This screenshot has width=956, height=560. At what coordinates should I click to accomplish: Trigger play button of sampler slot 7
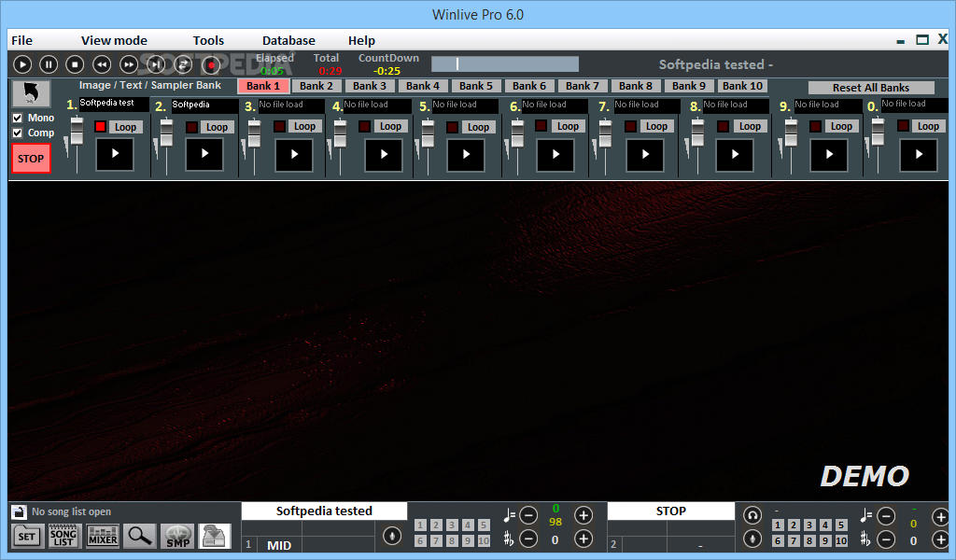pos(645,155)
